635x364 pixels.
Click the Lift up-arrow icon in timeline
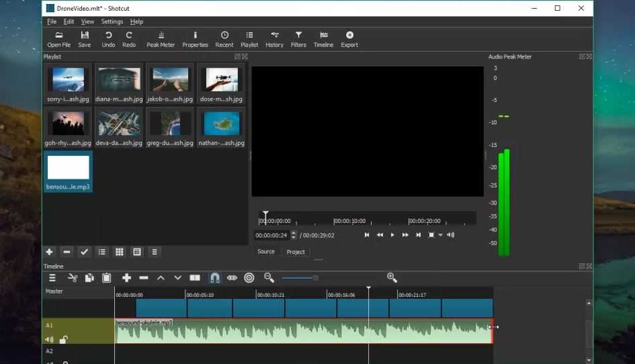(161, 278)
